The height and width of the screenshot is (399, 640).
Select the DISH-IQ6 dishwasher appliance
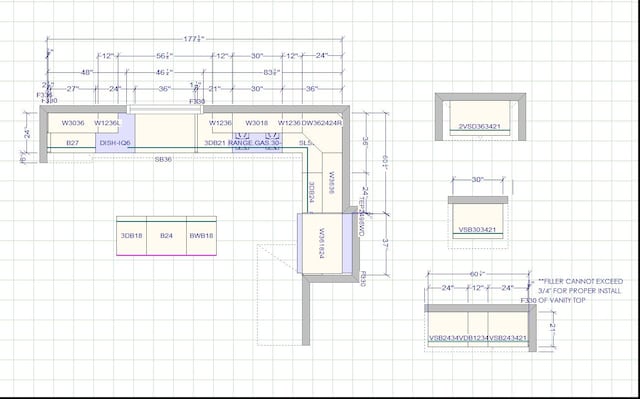115,143
